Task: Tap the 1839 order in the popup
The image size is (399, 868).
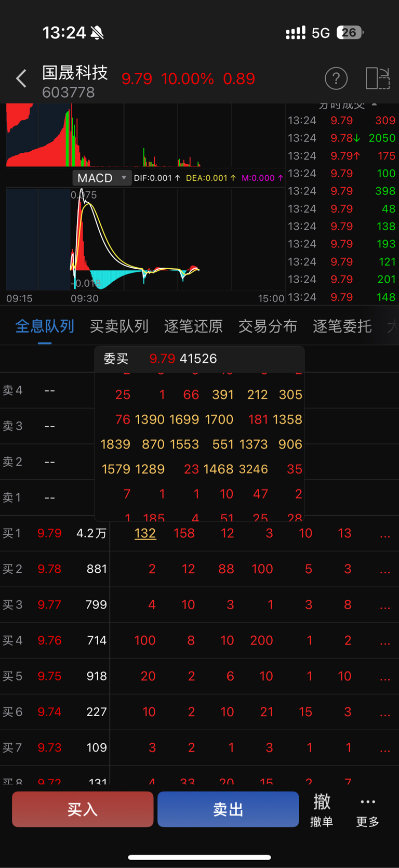Action: [115, 444]
